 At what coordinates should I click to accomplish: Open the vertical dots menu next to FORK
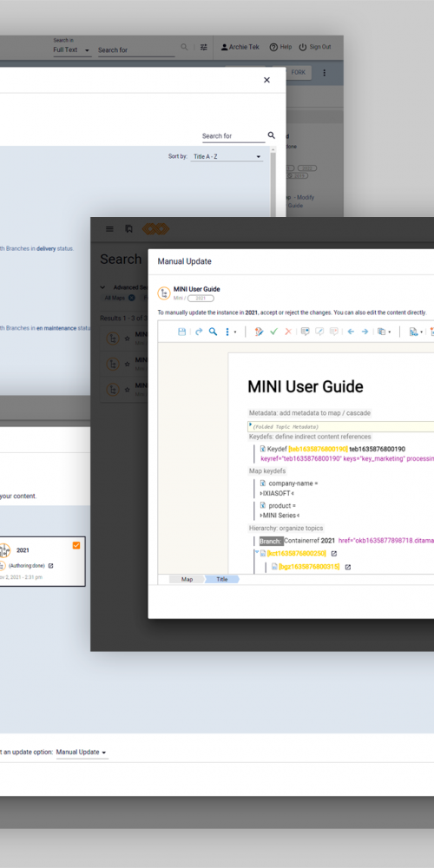pyautogui.click(x=325, y=73)
